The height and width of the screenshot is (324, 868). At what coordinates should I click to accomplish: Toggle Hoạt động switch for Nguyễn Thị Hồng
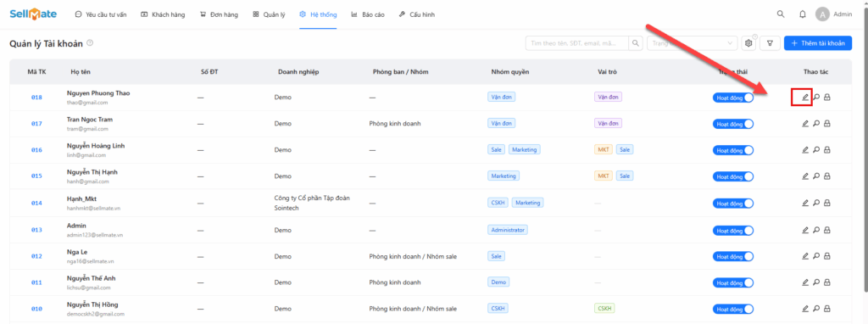coord(733,309)
